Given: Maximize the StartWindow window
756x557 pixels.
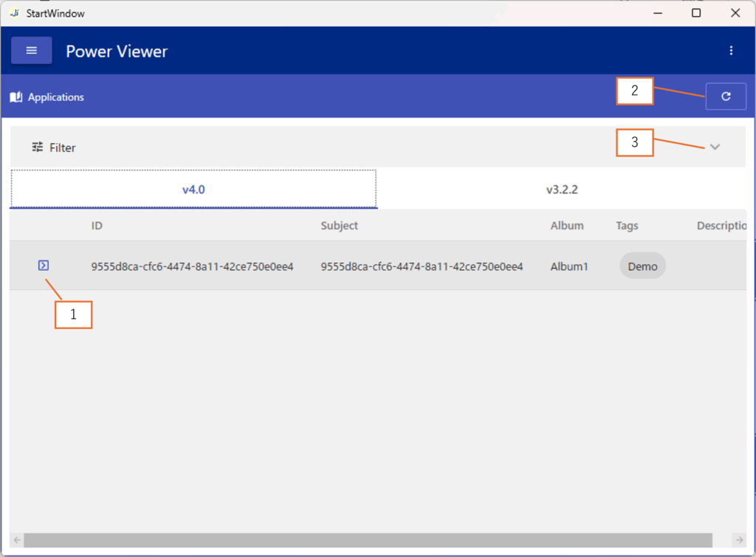Looking at the screenshot, I should point(695,13).
